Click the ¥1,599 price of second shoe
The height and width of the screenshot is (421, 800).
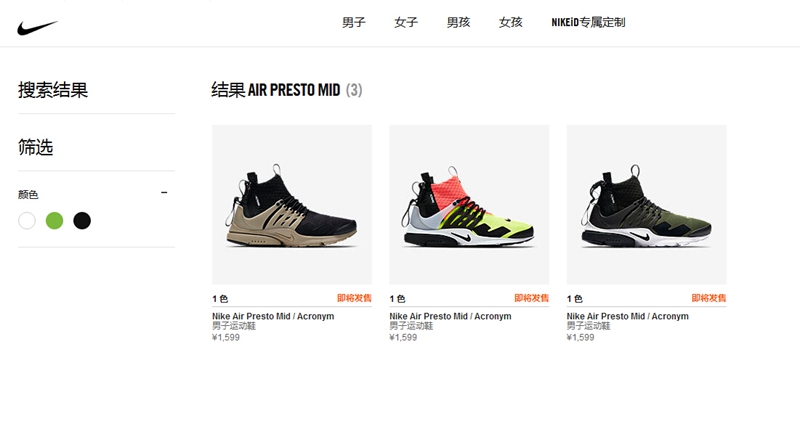(403, 337)
